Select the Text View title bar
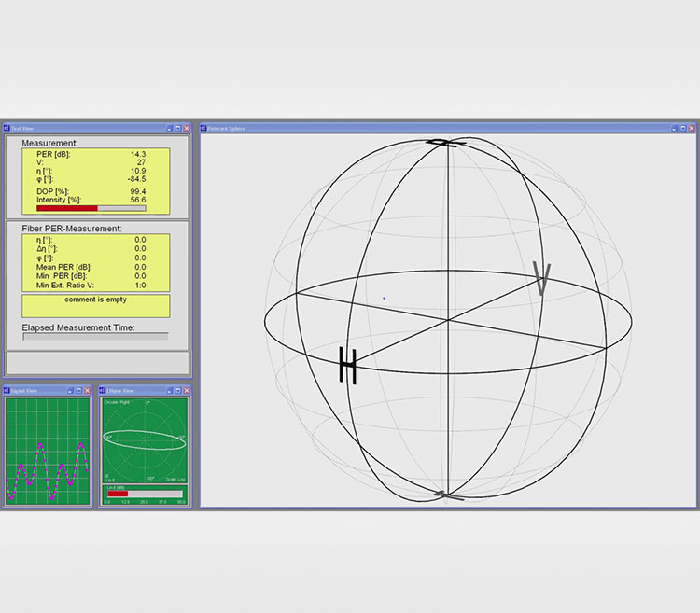 pyautogui.click(x=84, y=128)
